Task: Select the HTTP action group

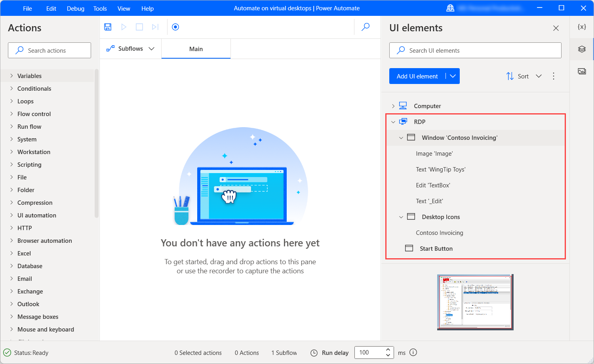Action: [25, 228]
